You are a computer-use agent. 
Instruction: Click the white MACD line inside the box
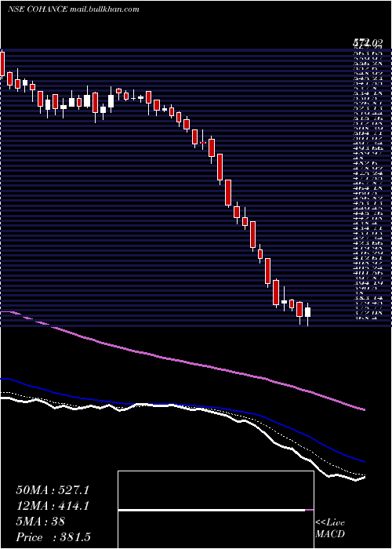click(x=212, y=510)
